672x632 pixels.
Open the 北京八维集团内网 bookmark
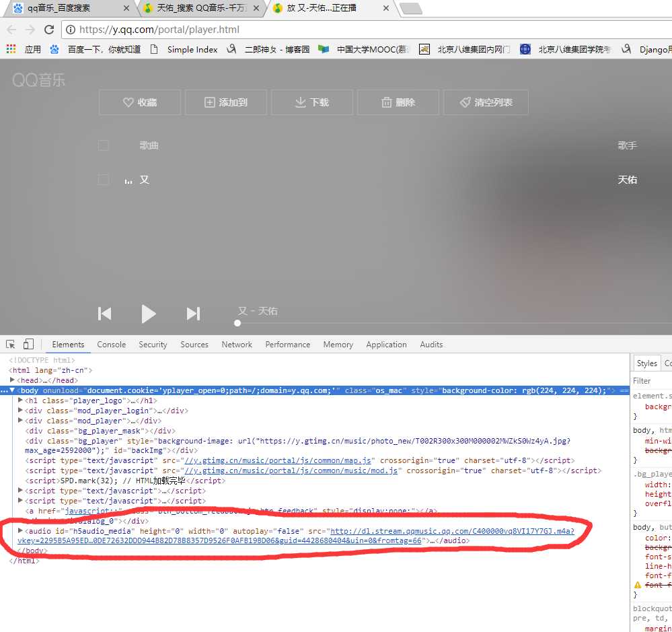[x=465, y=49]
